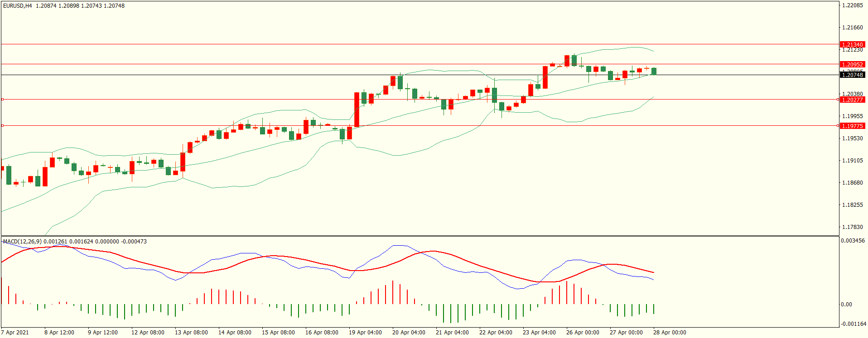
Task: Click the 1.18255 price axis value
Action: (x=852, y=205)
